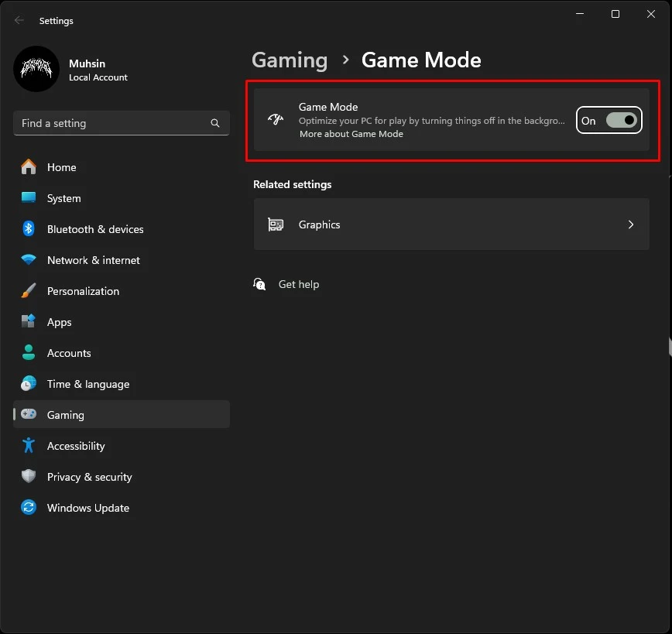
Task: Open the More about Game Mode link
Action: point(351,134)
